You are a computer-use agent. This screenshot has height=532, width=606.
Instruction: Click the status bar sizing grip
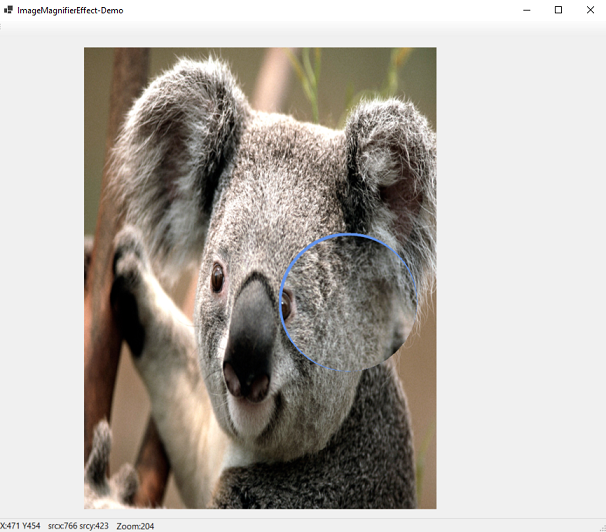pos(602,528)
